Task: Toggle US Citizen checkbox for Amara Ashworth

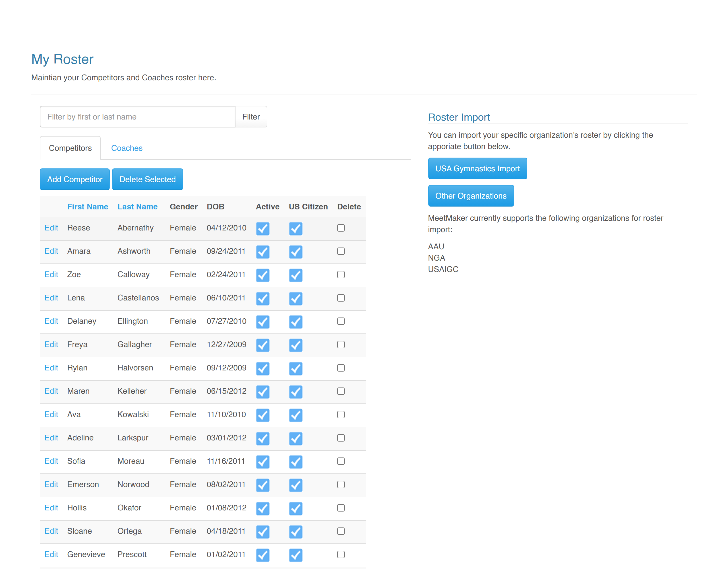Action: pyautogui.click(x=296, y=252)
